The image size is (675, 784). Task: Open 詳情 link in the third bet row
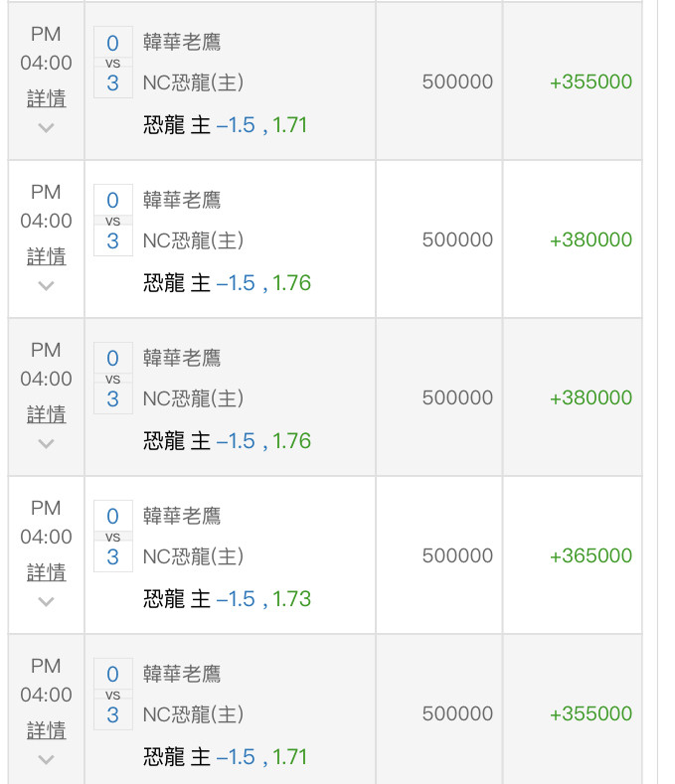click(46, 414)
